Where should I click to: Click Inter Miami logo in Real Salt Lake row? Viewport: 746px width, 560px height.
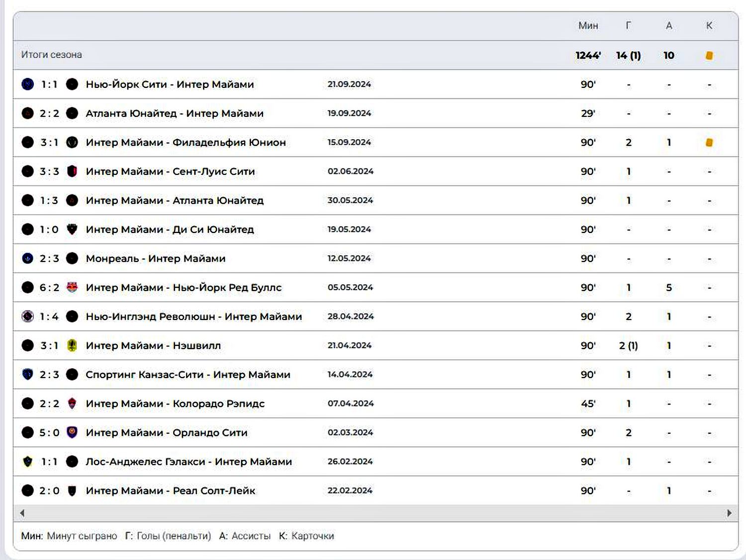[28, 490]
